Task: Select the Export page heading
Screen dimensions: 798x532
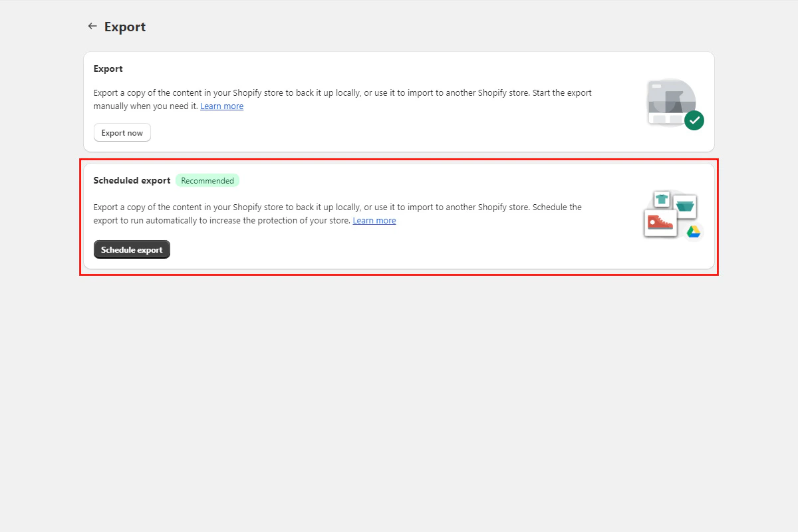Action: tap(125, 27)
